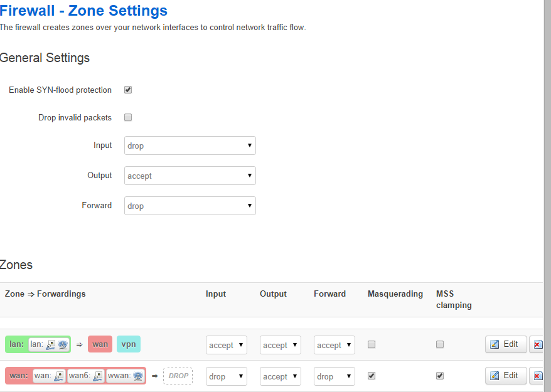Viewport: 551px width, 392px height.
Task: Open the general Forward policy dropdown
Action: pyautogui.click(x=190, y=206)
